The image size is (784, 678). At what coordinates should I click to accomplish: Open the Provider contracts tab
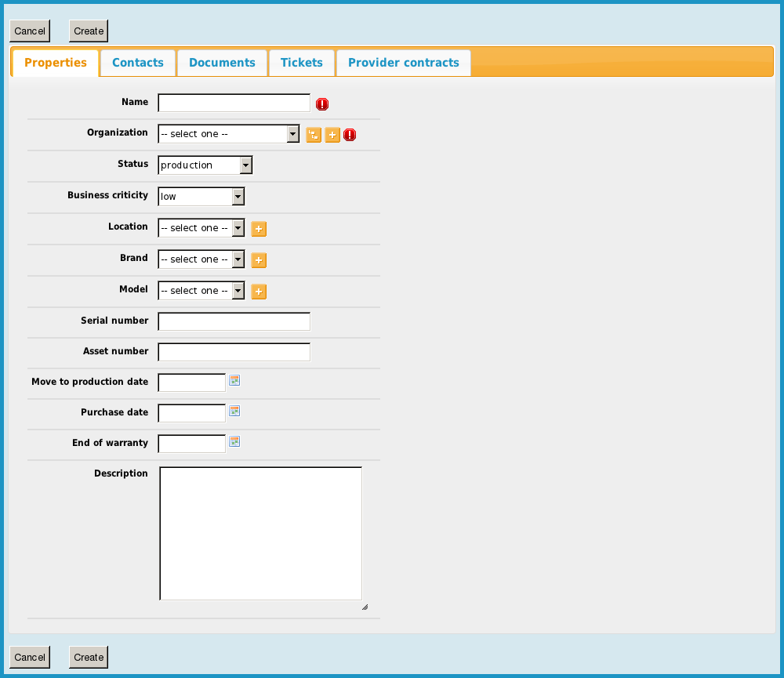403,63
